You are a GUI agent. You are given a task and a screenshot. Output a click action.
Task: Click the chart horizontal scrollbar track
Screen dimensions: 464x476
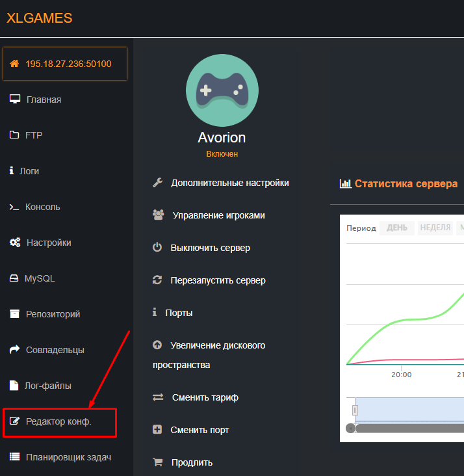pyautogui.click(x=409, y=429)
